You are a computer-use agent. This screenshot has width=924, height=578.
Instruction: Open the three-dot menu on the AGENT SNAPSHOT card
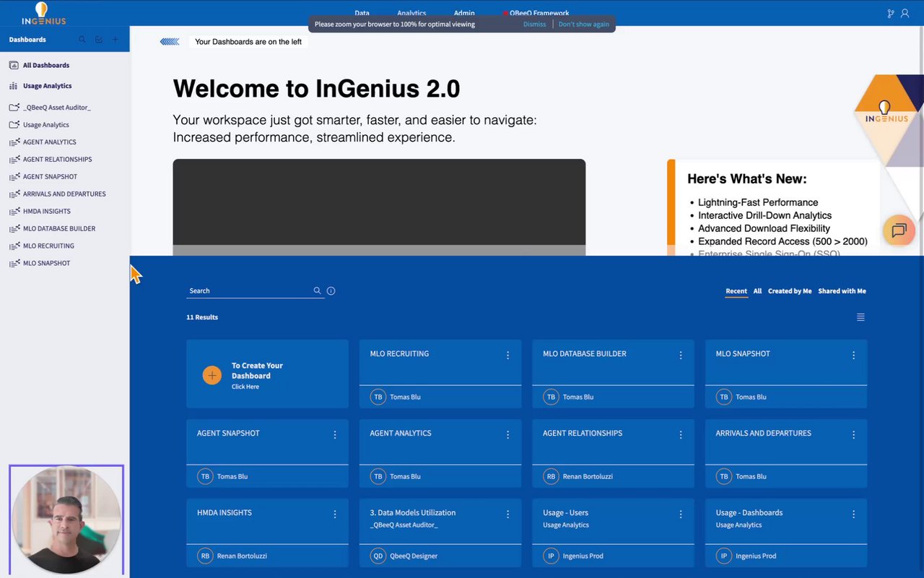335,435
